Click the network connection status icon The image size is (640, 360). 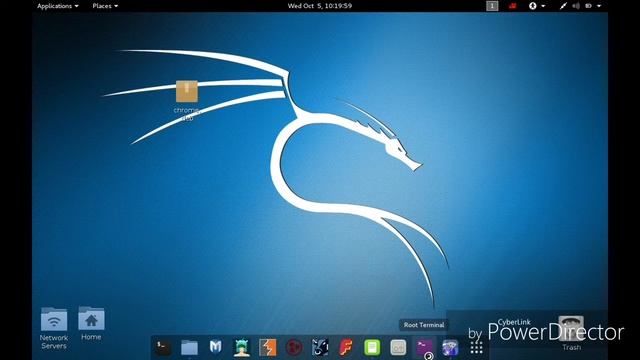tap(563, 6)
